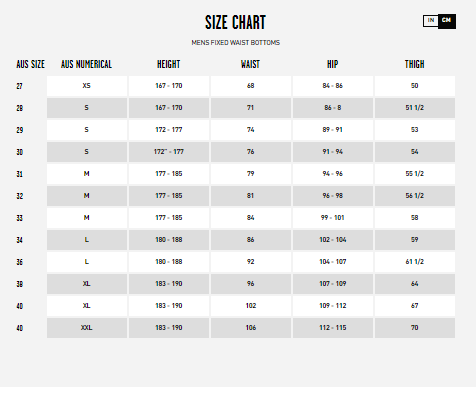Click waist value 106
Image resolution: width=476 pixels, height=396 pixels.
(x=251, y=328)
